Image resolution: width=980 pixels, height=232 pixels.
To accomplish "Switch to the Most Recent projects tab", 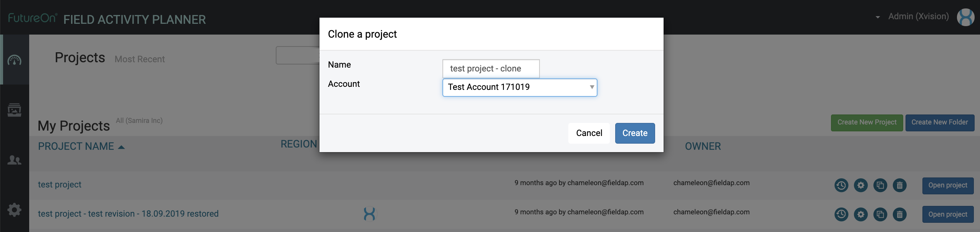I will tap(139, 59).
